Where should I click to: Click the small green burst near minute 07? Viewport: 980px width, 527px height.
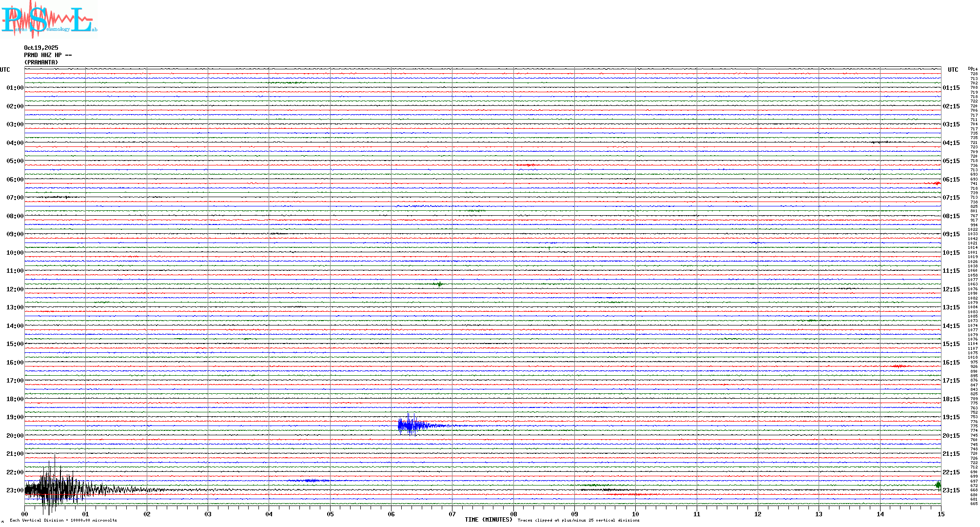pos(439,284)
